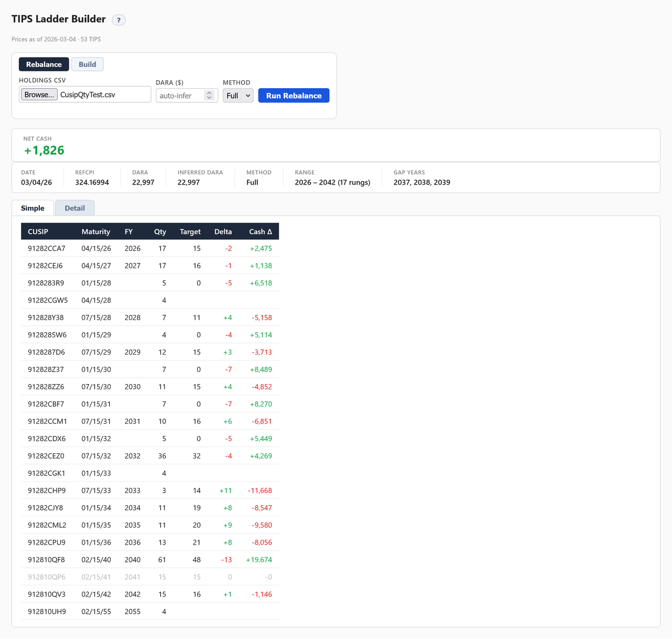
Task: Click the DARA field stepper arrows
Action: tap(209, 95)
